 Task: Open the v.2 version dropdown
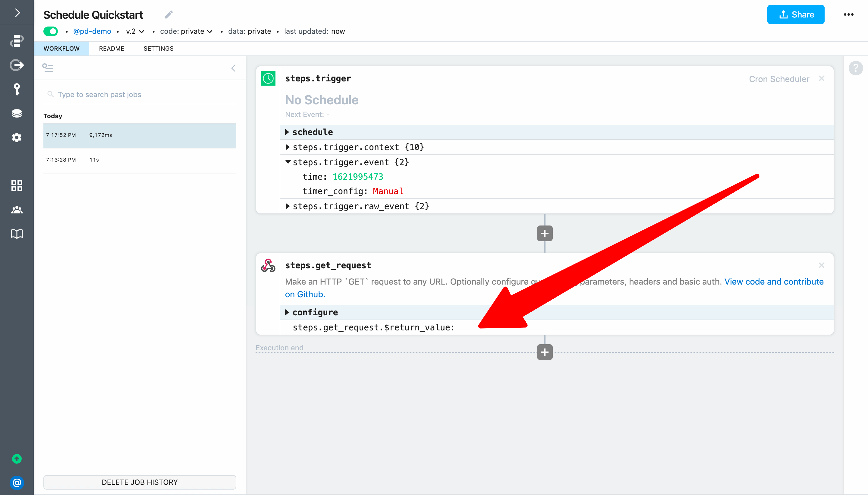pos(135,31)
